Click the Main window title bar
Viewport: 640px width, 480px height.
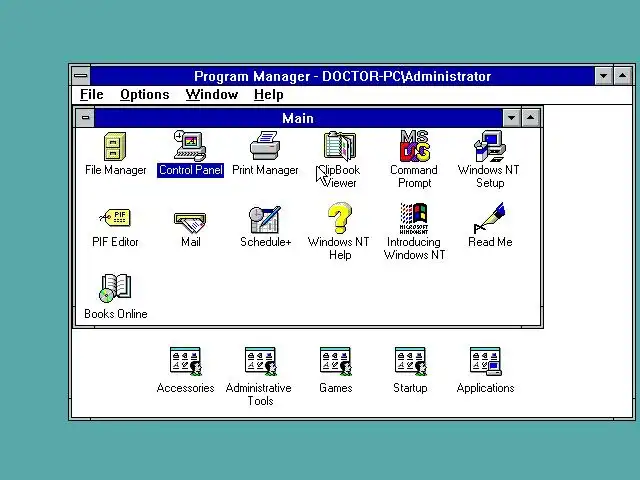298,118
